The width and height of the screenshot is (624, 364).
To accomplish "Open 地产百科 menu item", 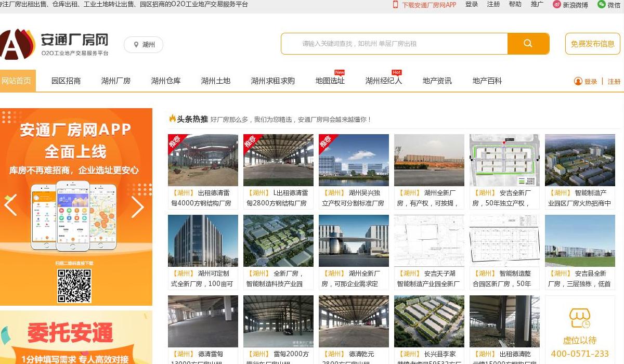I will [487, 81].
